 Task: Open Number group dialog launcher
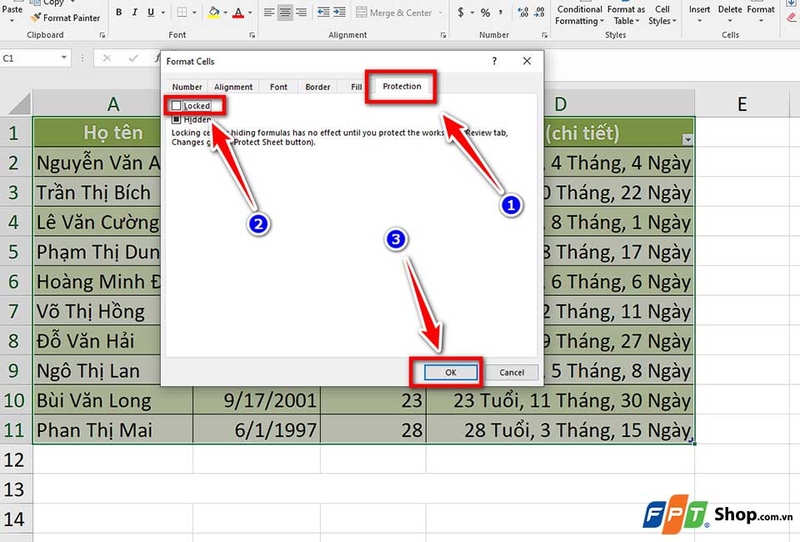(544, 35)
